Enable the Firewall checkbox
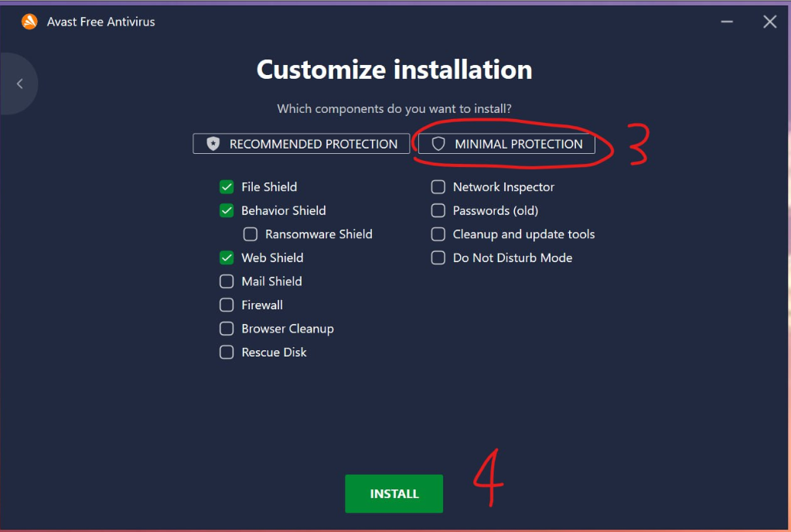791x532 pixels. 227,305
